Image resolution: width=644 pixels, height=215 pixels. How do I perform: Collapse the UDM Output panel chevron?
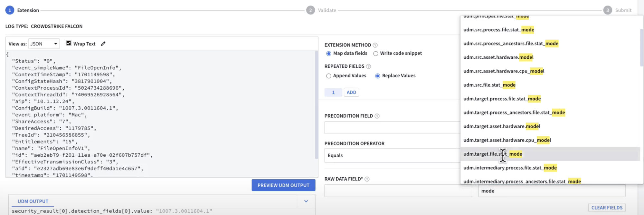click(306, 201)
